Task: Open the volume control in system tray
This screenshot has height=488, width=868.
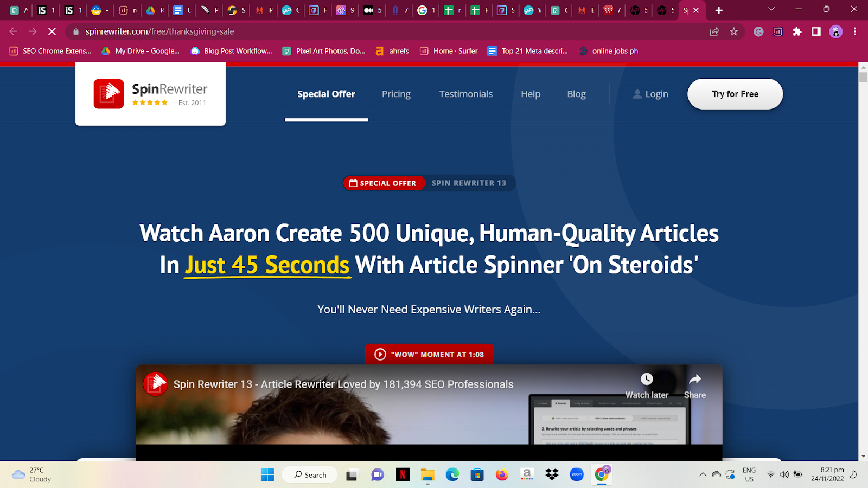Action: (784, 474)
